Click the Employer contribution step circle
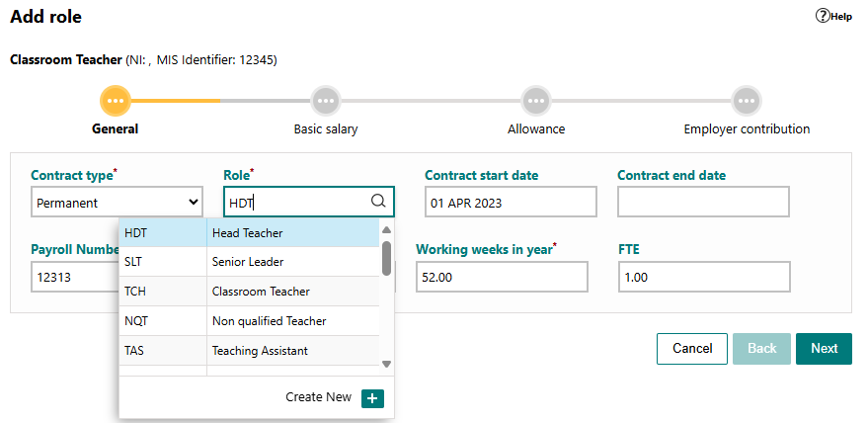 click(747, 101)
